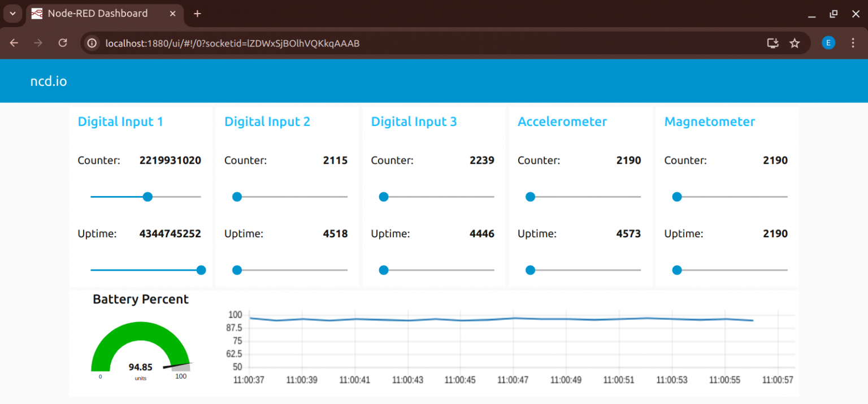Viewport: 868px width, 404px height.
Task: Click Digital Input 1 Counter slider handle
Action: pyautogui.click(x=147, y=197)
